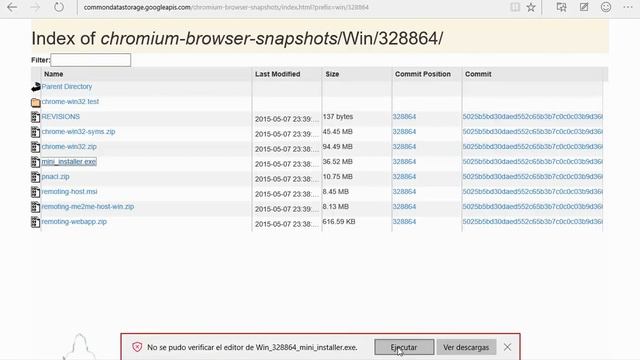Open the browser More actions menu
This screenshot has width=640, height=360.
click(x=628, y=7)
